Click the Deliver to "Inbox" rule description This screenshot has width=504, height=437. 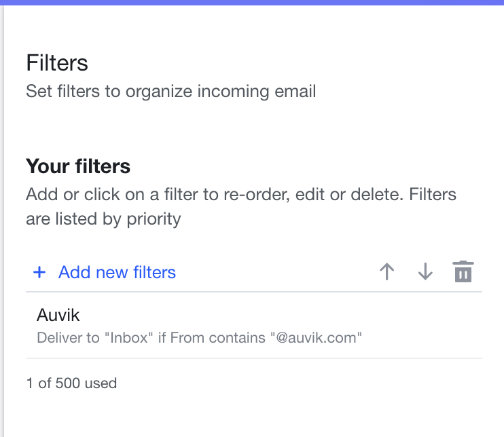(199, 338)
